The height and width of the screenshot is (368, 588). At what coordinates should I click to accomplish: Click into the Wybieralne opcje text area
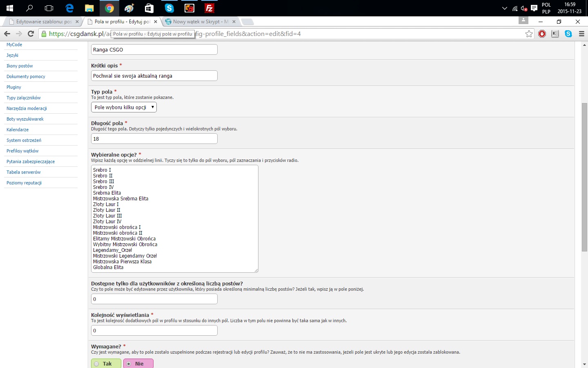point(175,219)
